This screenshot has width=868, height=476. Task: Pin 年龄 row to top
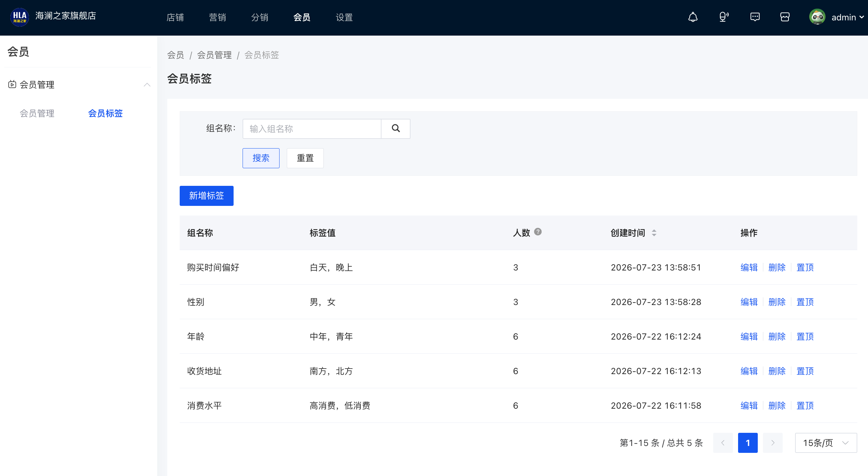click(805, 336)
